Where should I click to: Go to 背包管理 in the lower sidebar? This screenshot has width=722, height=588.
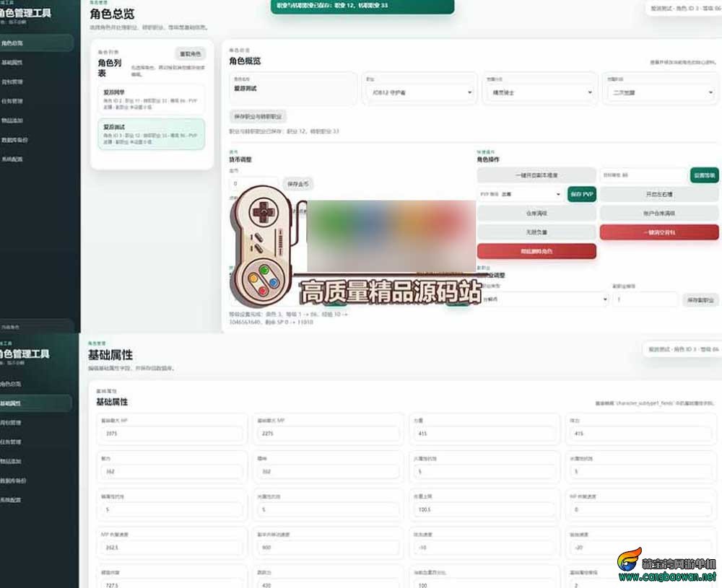click(36, 423)
